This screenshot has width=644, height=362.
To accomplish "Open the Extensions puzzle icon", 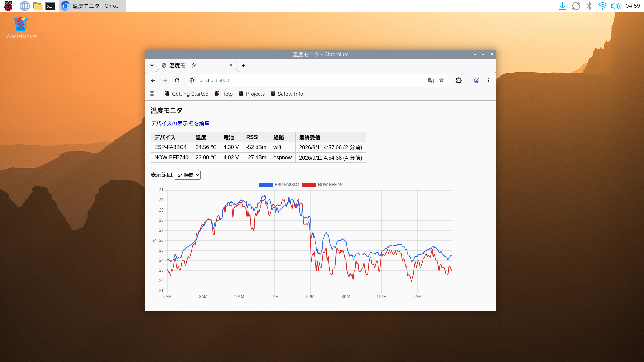I will click(459, 80).
